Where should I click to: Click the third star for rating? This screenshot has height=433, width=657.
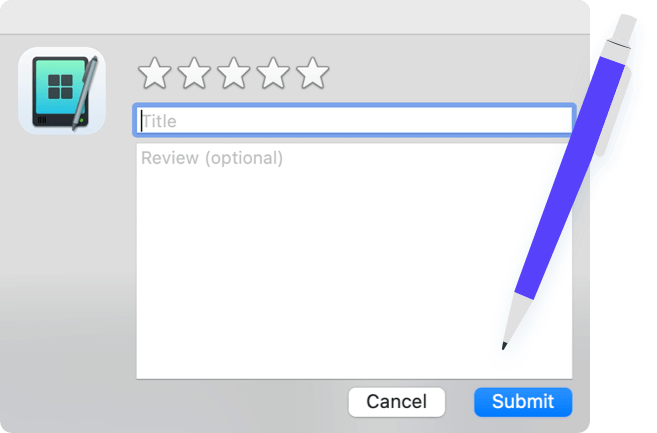(234, 73)
